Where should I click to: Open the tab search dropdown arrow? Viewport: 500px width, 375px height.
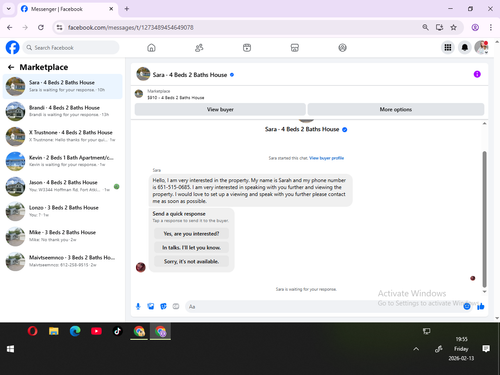tap(9, 9)
